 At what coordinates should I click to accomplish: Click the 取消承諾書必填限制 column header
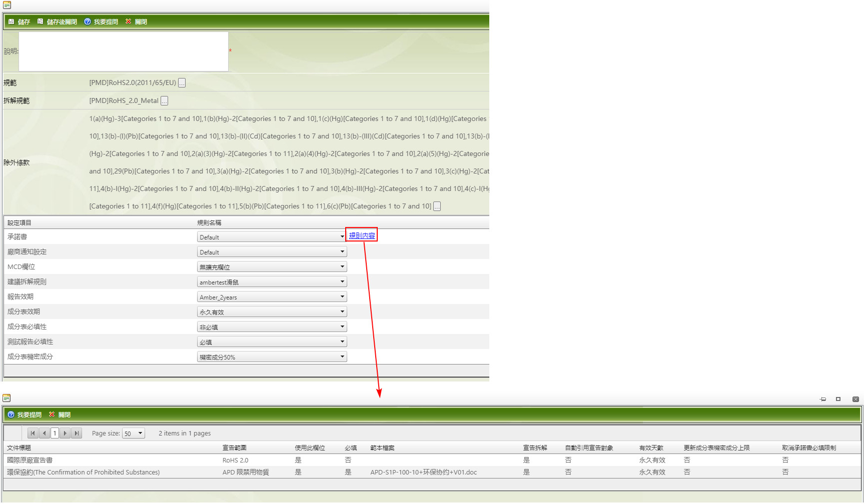809,448
